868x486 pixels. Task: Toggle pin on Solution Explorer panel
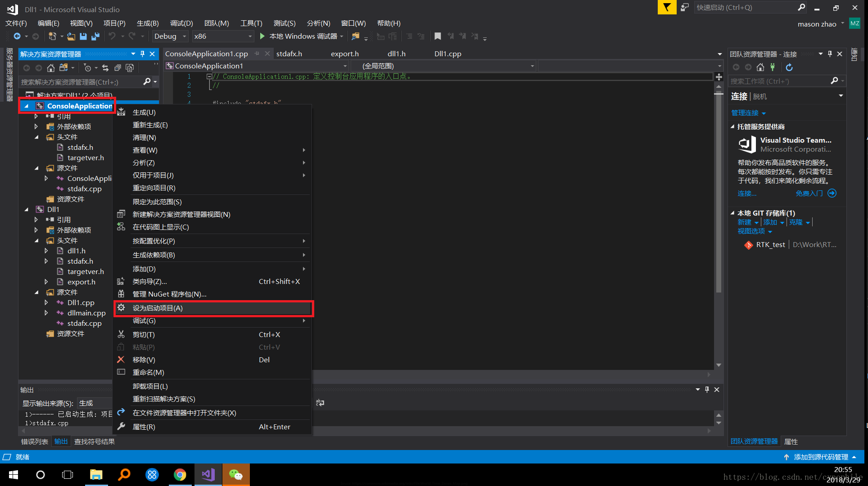(143, 54)
